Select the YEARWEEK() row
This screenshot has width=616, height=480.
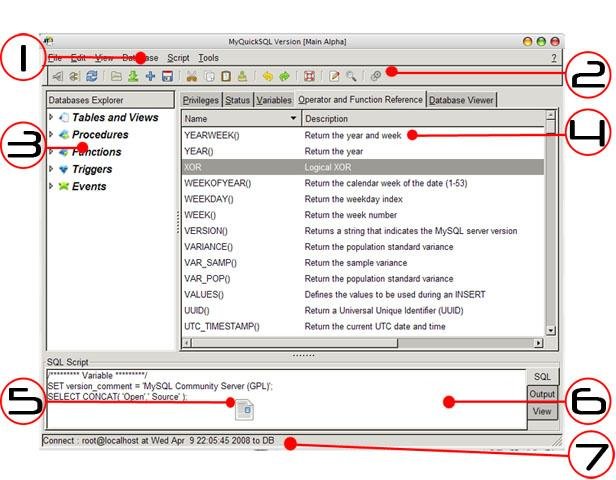[363, 136]
